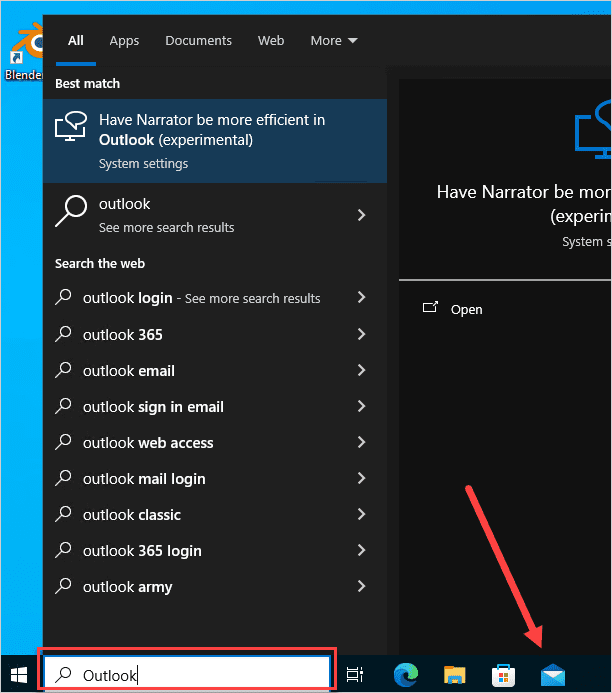This screenshot has height=693, width=612.
Task: Click the magnifier icon beside 'outlook classic'
Action: tap(63, 514)
